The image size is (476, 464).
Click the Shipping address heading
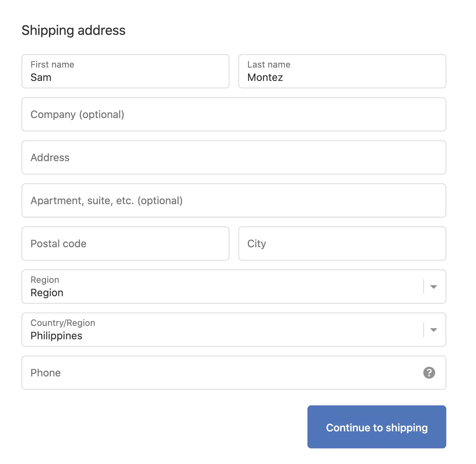coord(74,30)
